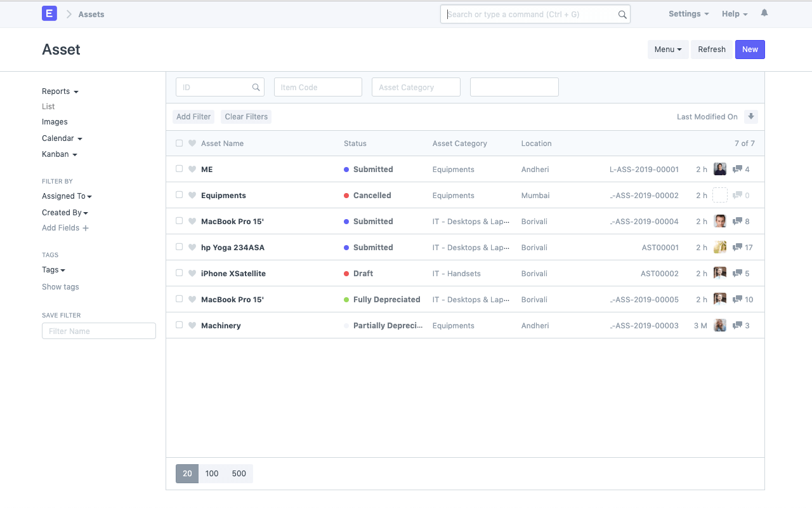
Task: Tick the checkbox for Equipments asset
Action: [180, 195]
